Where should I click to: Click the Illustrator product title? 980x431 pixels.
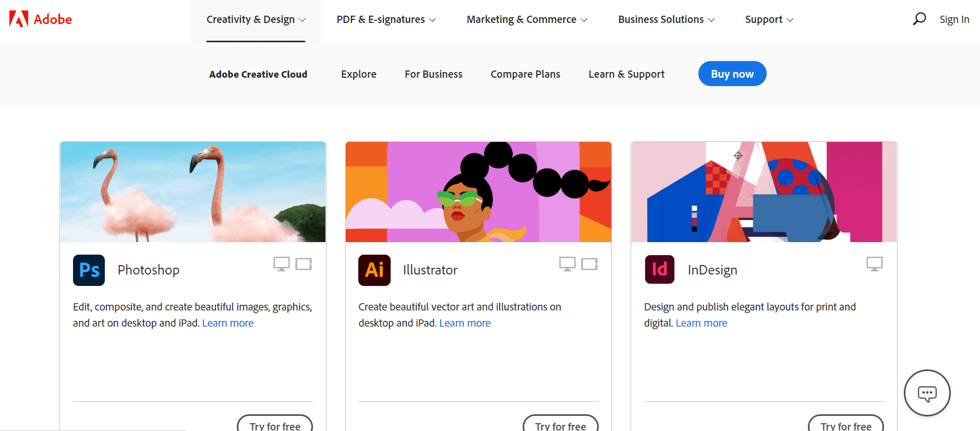coord(430,270)
